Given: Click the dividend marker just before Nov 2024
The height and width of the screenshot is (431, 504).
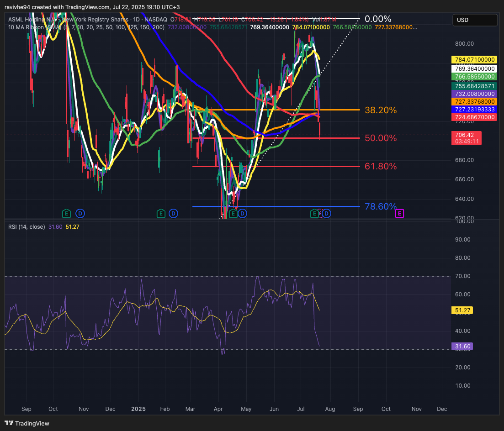Looking at the screenshot, I should pos(80,213).
